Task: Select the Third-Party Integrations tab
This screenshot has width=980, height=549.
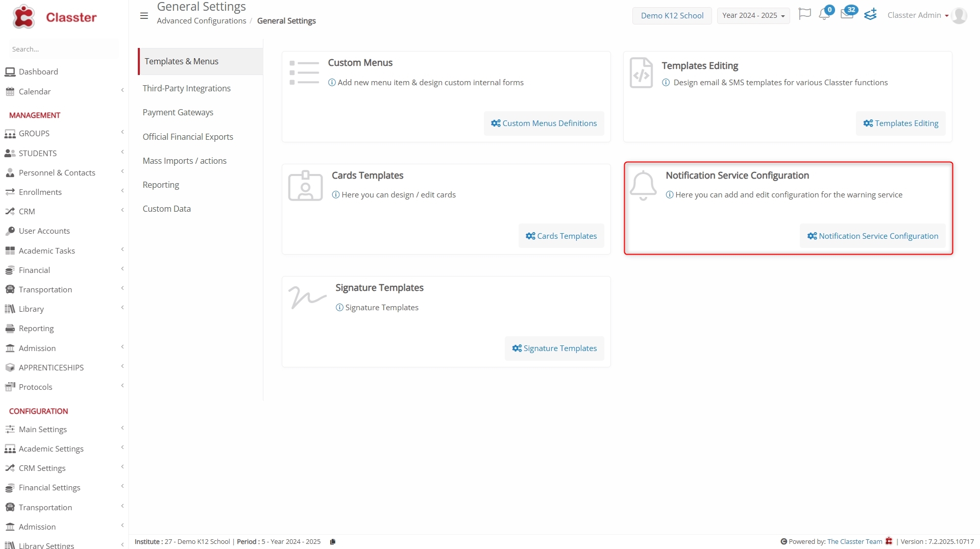Action: click(x=187, y=88)
